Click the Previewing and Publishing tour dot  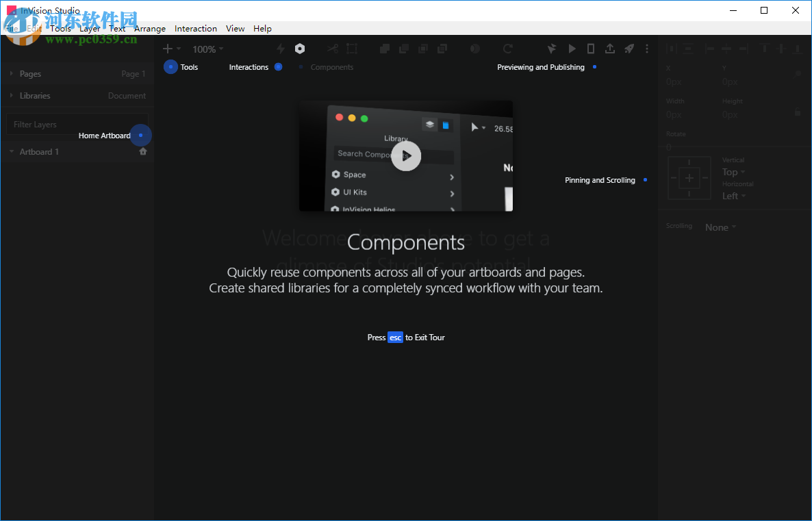pyautogui.click(x=594, y=67)
